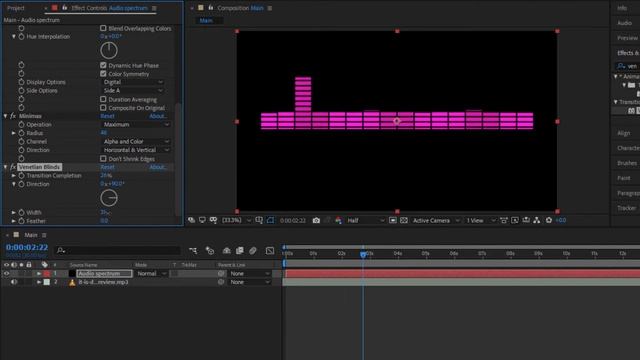640x360 pixels.
Task: Open the Preview panel tab
Action: 627,38
